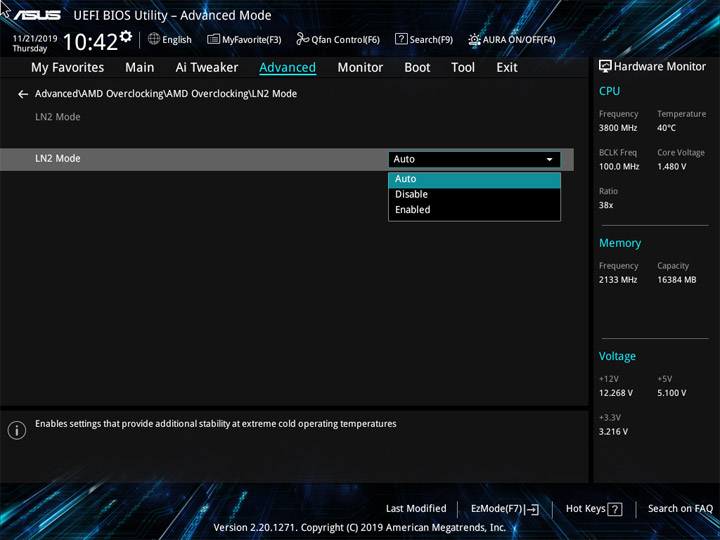
Task: Click the globe icon for language
Action: (154, 39)
